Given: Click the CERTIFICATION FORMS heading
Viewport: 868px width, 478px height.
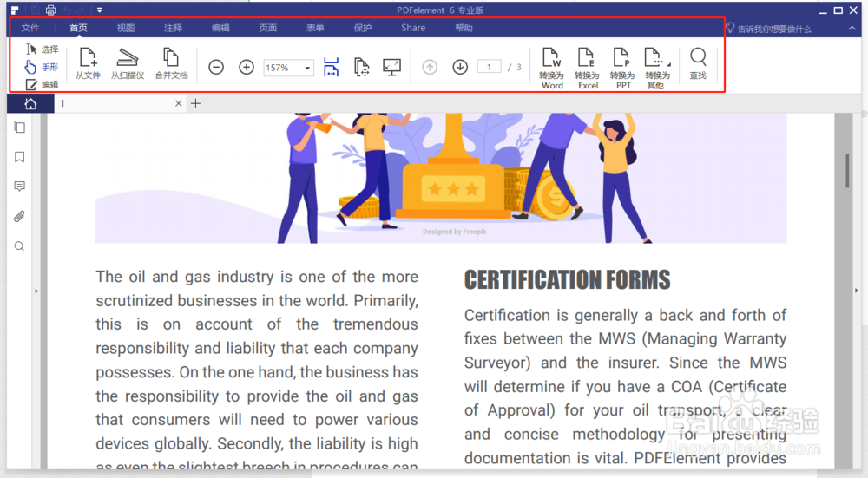Looking at the screenshot, I should [x=567, y=280].
